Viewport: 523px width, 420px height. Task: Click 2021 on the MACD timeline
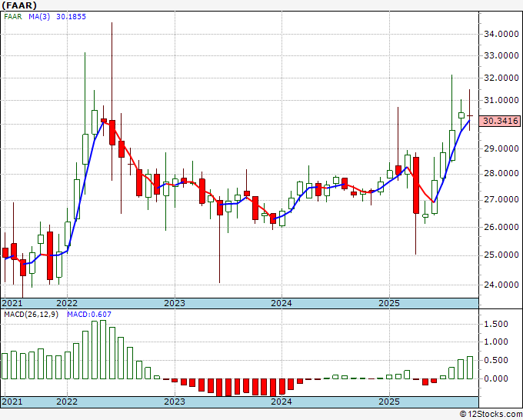point(12,402)
